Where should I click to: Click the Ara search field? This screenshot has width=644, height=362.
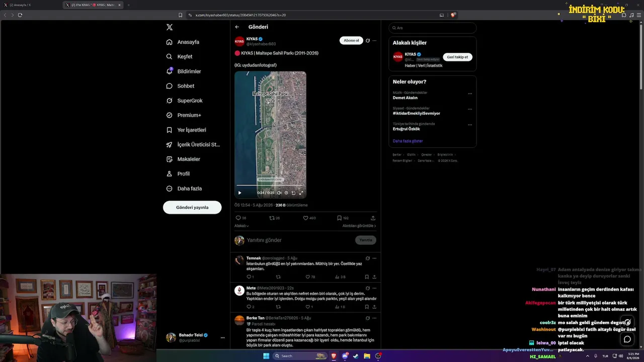433,28
